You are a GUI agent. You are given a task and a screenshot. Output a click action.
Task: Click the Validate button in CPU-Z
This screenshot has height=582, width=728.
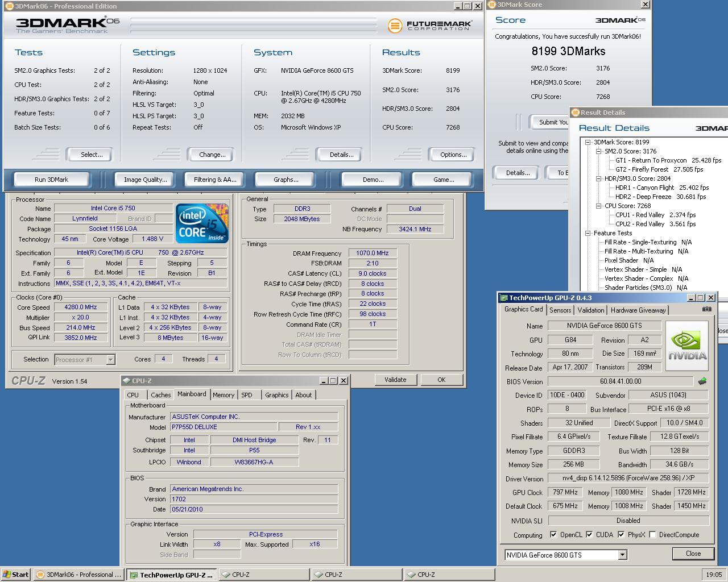click(395, 380)
